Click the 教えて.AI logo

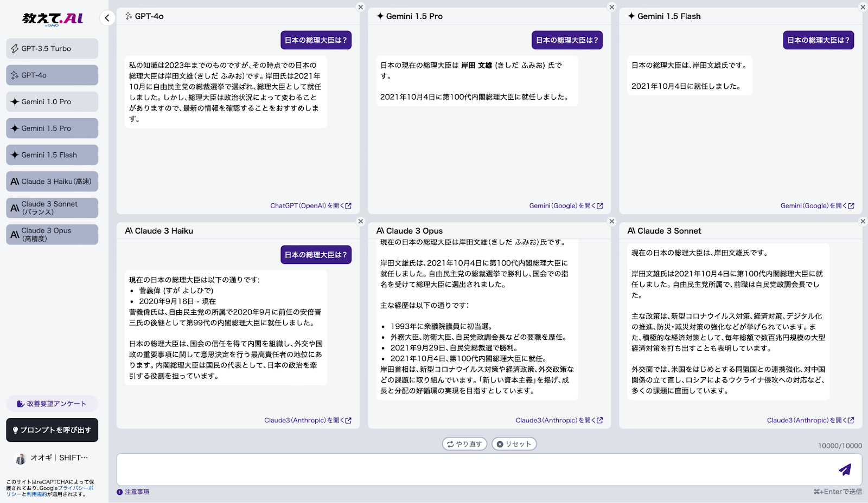click(53, 19)
